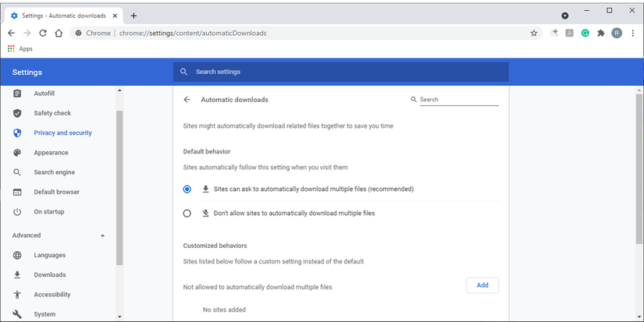644x322 pixels.
Task: Open Autofill settings
Action: (44, 94)
